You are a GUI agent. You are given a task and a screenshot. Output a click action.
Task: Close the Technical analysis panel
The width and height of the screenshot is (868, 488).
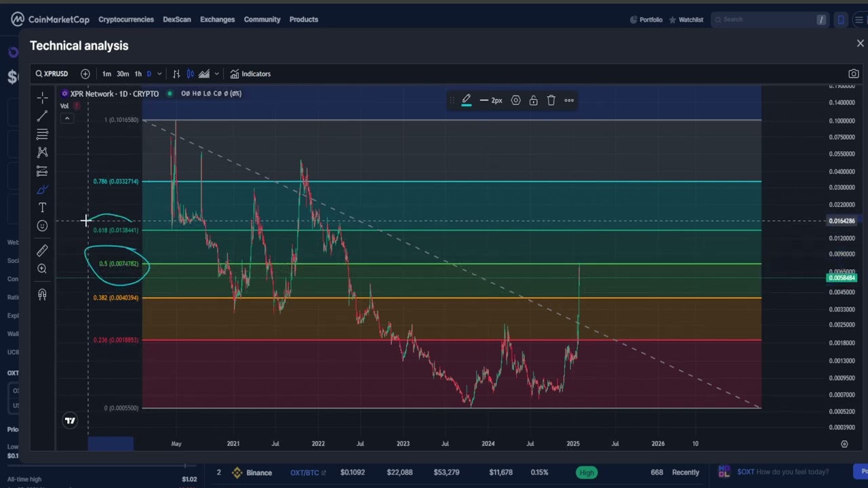[860, 43]
